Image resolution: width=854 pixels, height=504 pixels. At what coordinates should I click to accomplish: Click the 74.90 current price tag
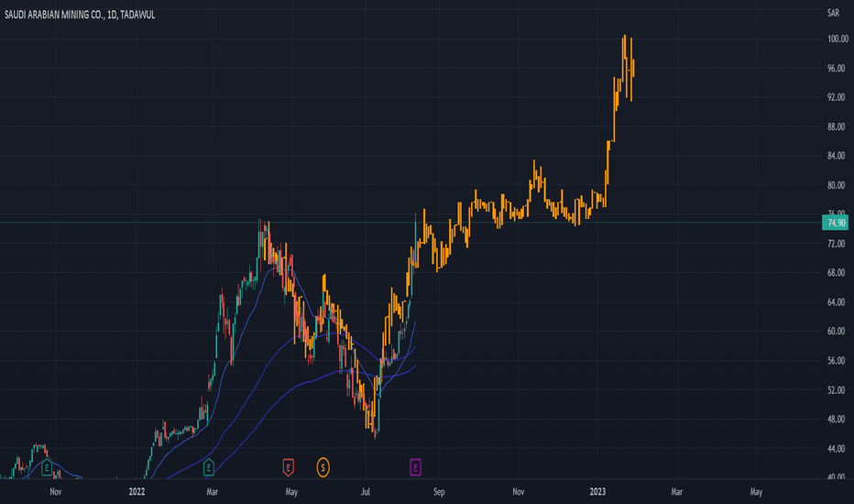pyautogui.click(x=835, y=223)
